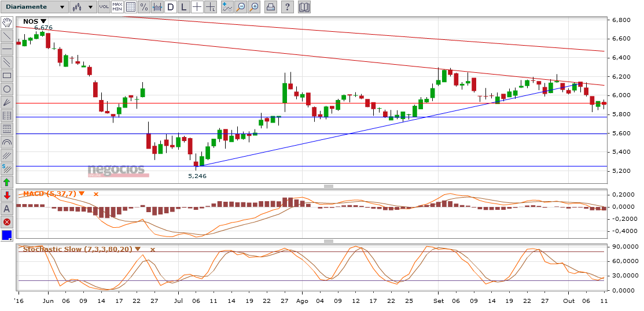Viewport: 644px width, 311px height.
Task: Remove the Stochastic Slow indicator
Action: coord(152,249)
